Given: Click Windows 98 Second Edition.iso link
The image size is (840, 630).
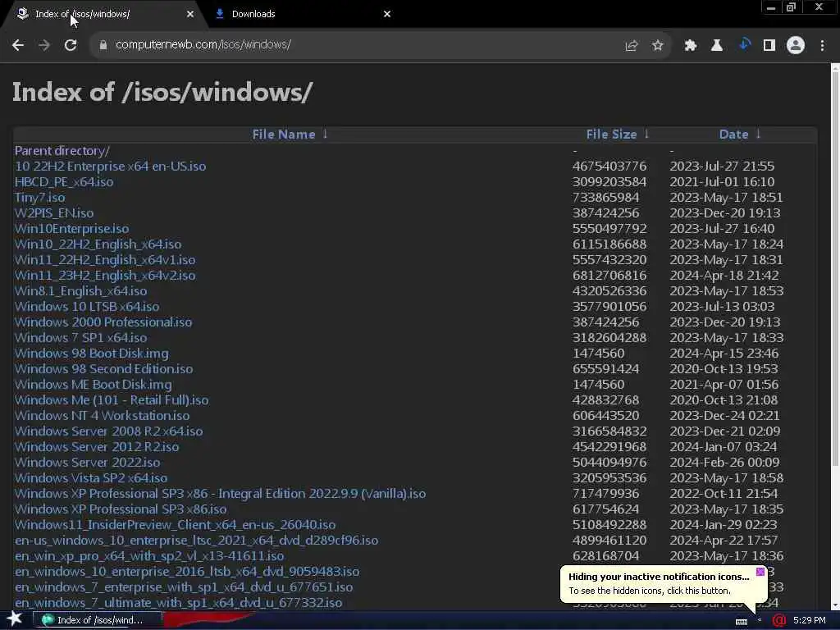Looking at the screenshot, I should [x=103, y=368].
